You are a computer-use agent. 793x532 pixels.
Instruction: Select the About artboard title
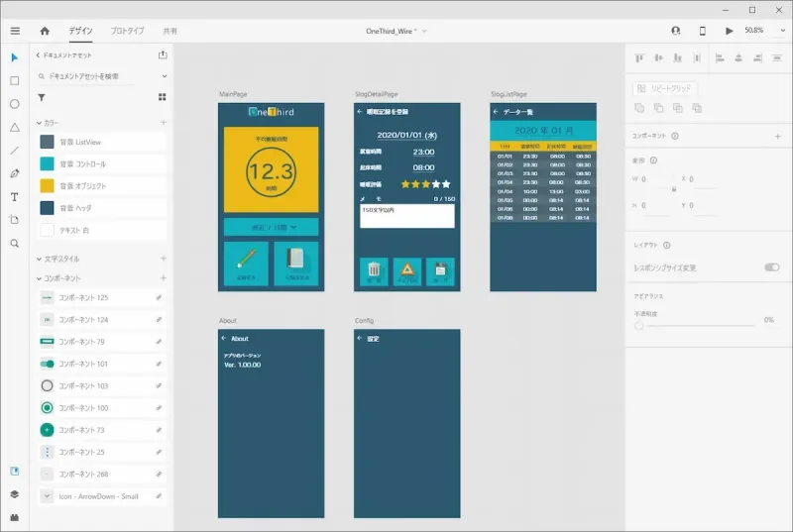[x=228, y=321]
